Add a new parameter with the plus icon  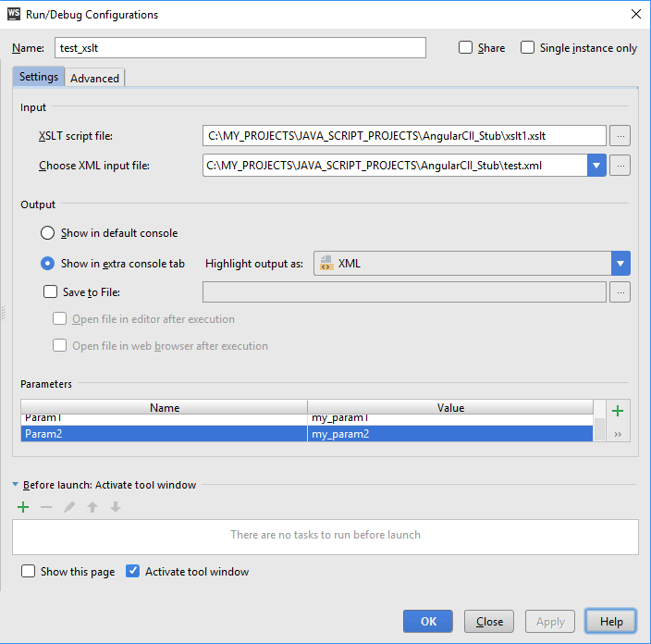click(618, 411)
